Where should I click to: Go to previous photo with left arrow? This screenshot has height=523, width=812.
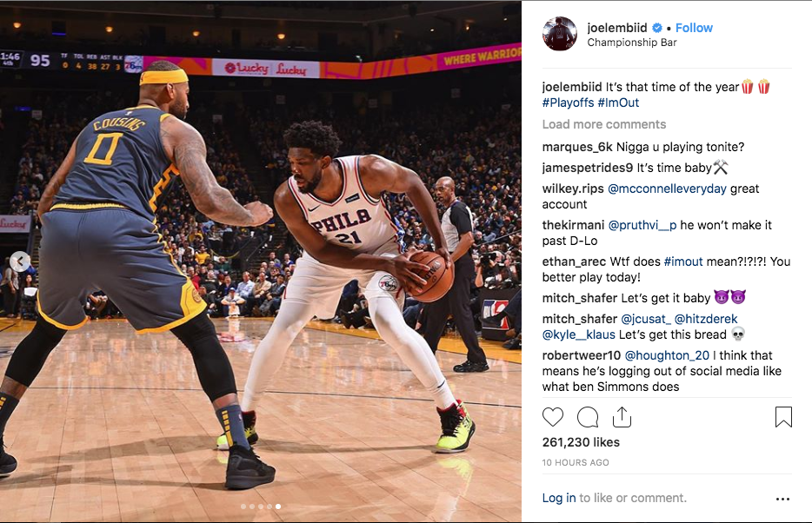coord(20,261)
